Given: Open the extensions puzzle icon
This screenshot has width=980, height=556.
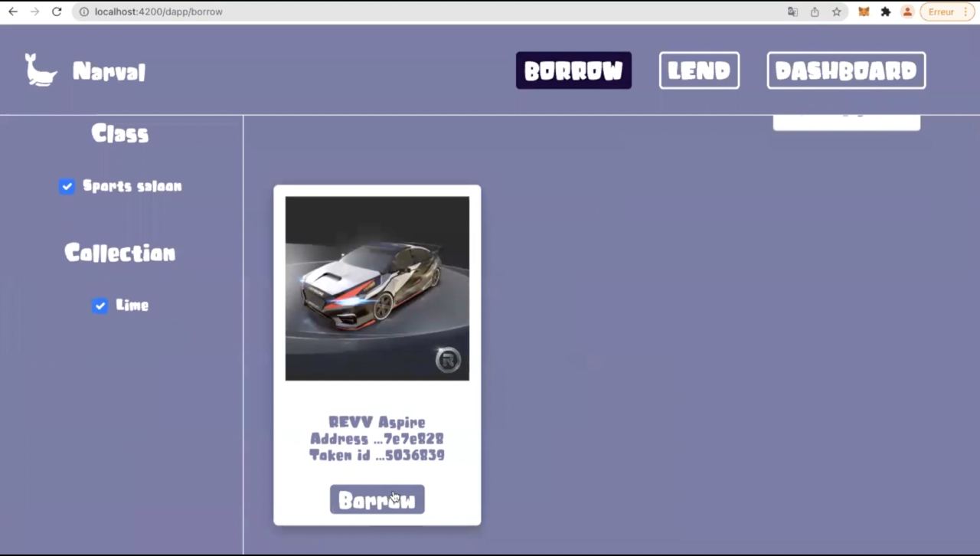Looking at the screenshot, I should coord(886,11).
